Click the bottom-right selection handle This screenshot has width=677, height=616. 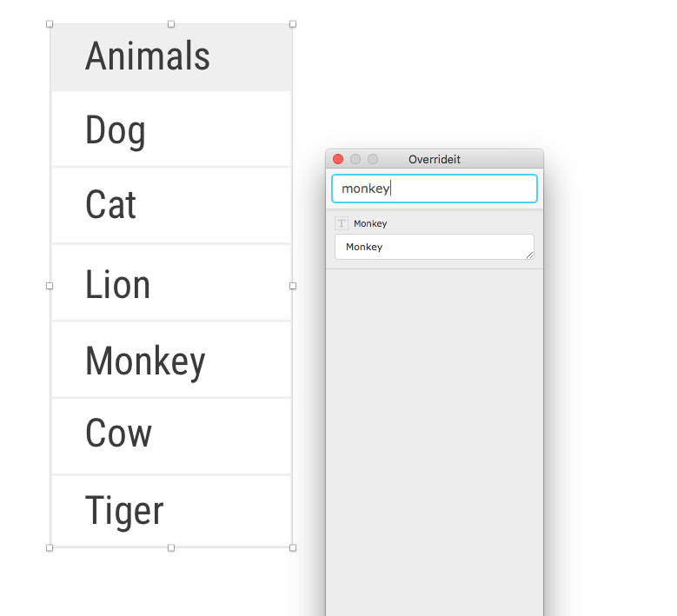pyautogui.click(x=293, y=547)
